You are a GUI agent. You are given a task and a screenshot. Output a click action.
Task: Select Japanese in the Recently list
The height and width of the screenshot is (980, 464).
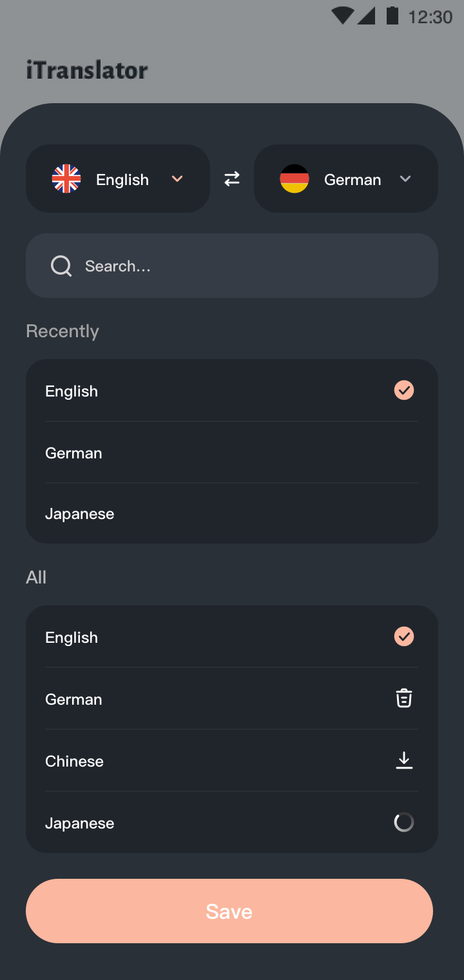80,514
